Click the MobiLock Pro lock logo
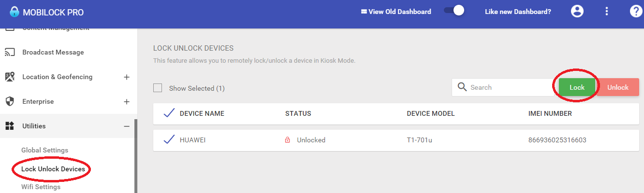This screenshot has height=193, width=644. 15,12
